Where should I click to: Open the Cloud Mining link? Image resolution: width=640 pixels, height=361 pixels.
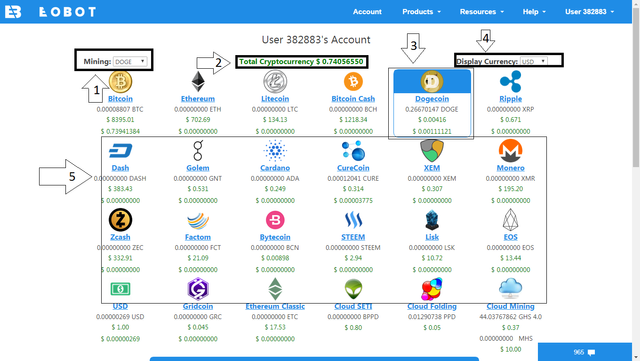(511, 306)
